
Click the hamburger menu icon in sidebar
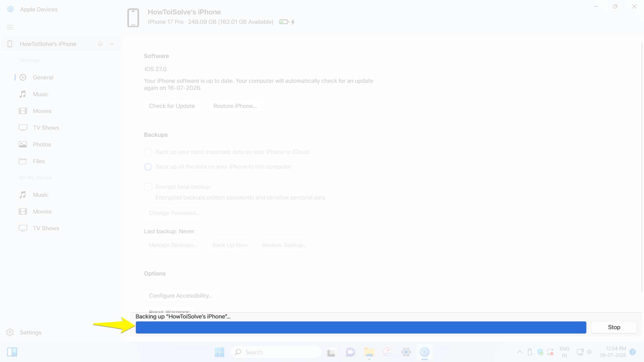pos(10,27)
